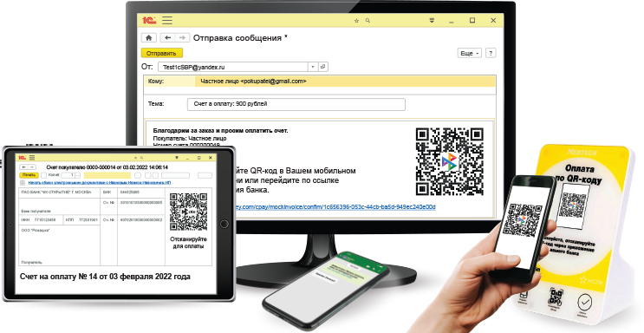
Task: Go forward in the tablet invoice window
Action: point(32,167)
